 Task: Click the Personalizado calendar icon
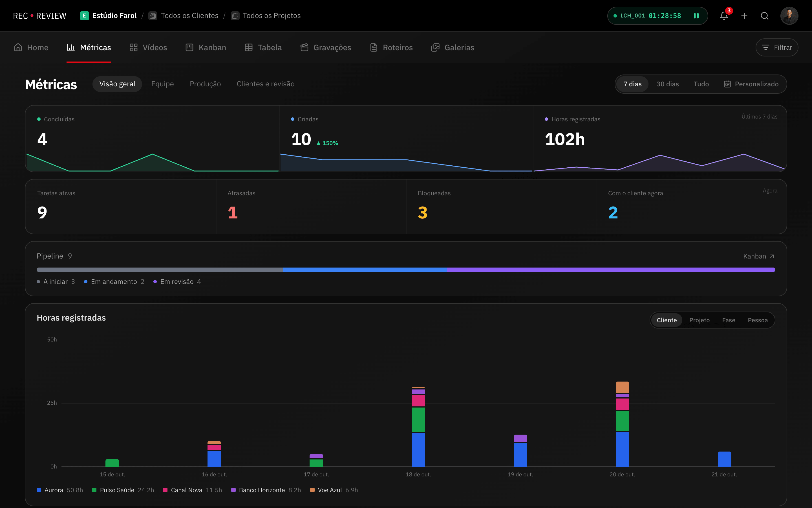727,84
